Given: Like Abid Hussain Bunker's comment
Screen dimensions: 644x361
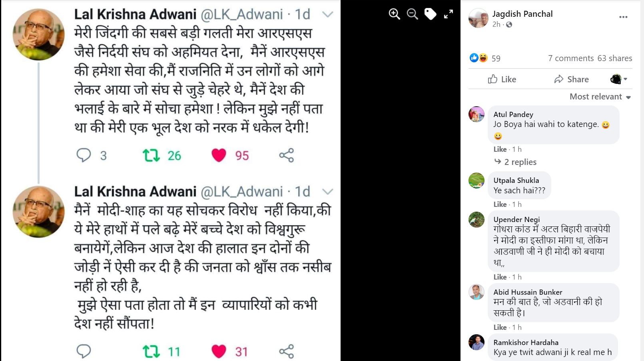Looking at the screenshot, I should click(500, 327).
